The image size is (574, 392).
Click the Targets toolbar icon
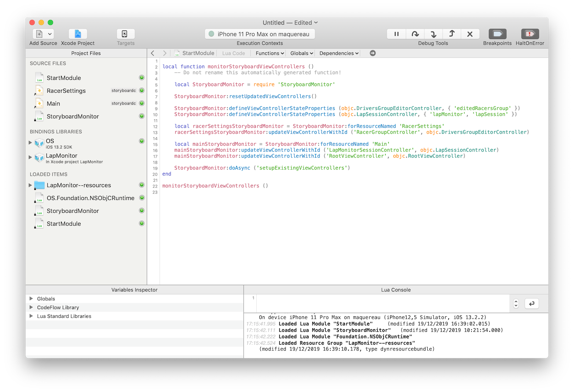(x=126, y=34)
